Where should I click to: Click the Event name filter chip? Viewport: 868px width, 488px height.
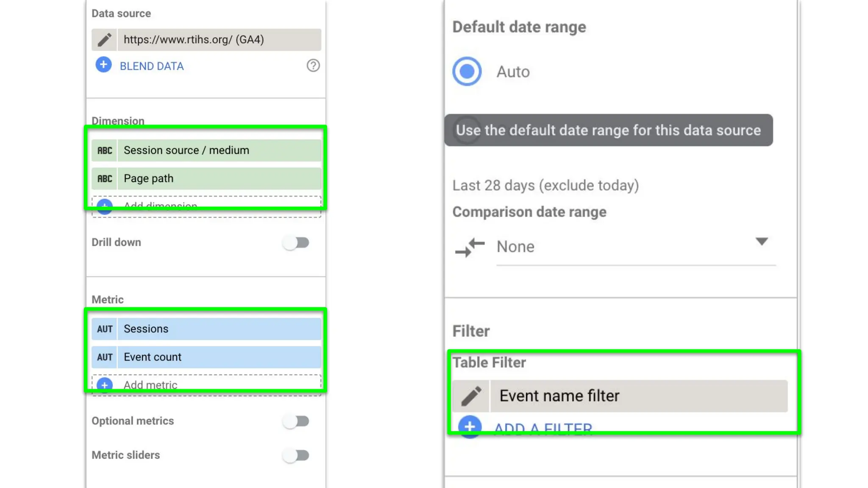[x=638, y=396]
